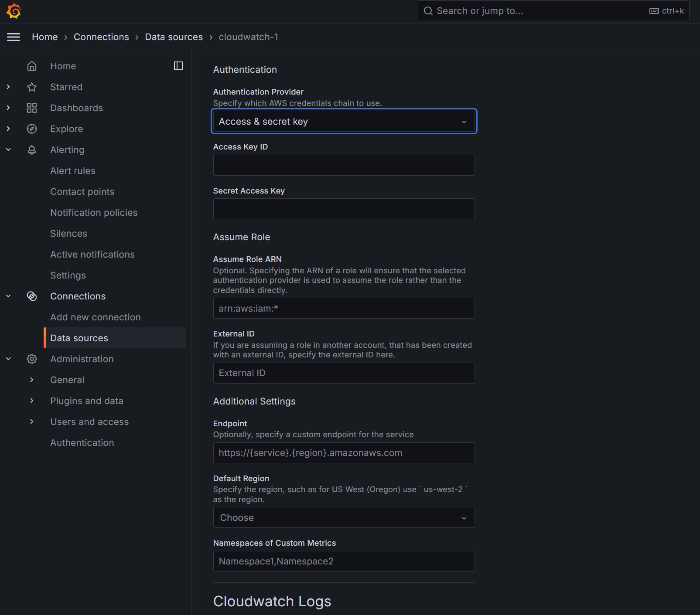Open Connections in the sidebar
Screen dimensions: 700x615
tap(78, 296)
